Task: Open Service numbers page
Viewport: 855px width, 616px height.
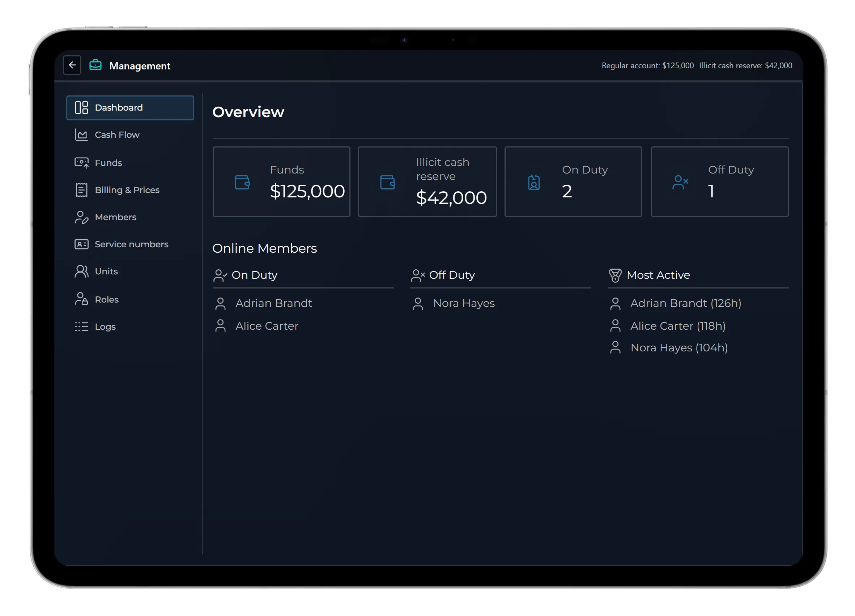Action: coord(130,244)
